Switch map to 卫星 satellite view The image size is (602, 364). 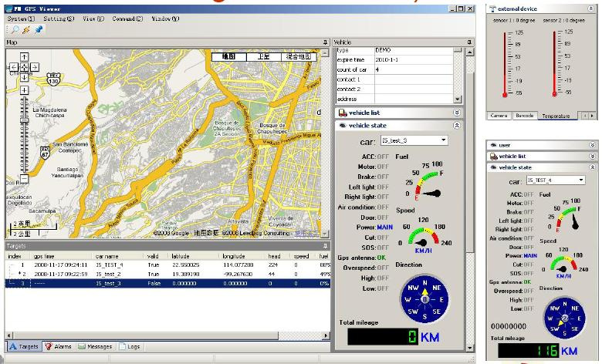(263, 57)
